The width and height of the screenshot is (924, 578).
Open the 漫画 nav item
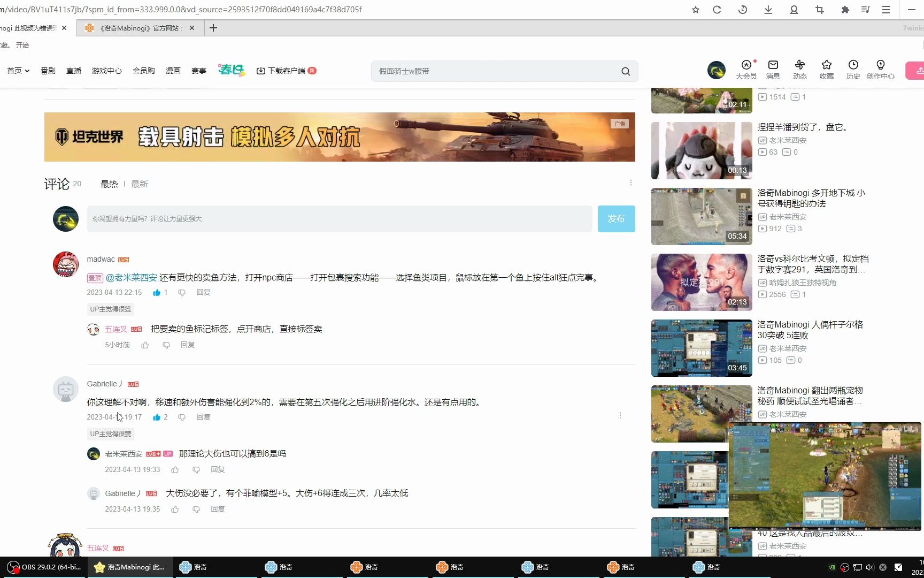[x=173, y=71]
